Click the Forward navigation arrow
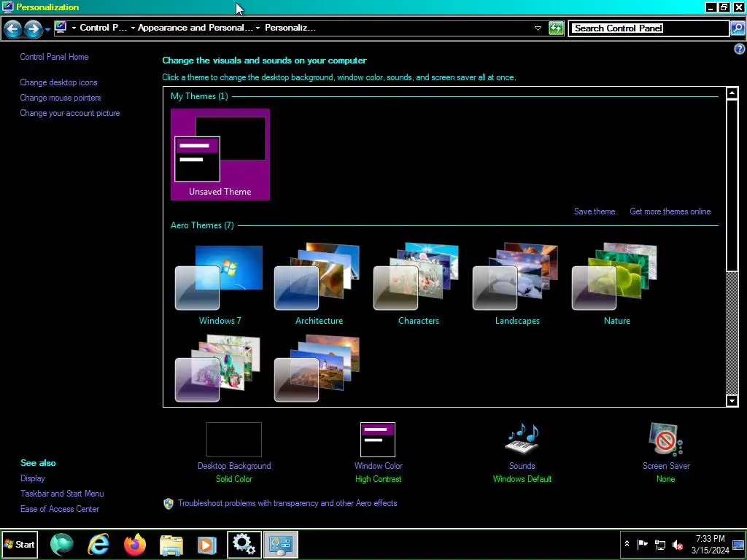This screenshot has height=560, width=747. (33, 29)
